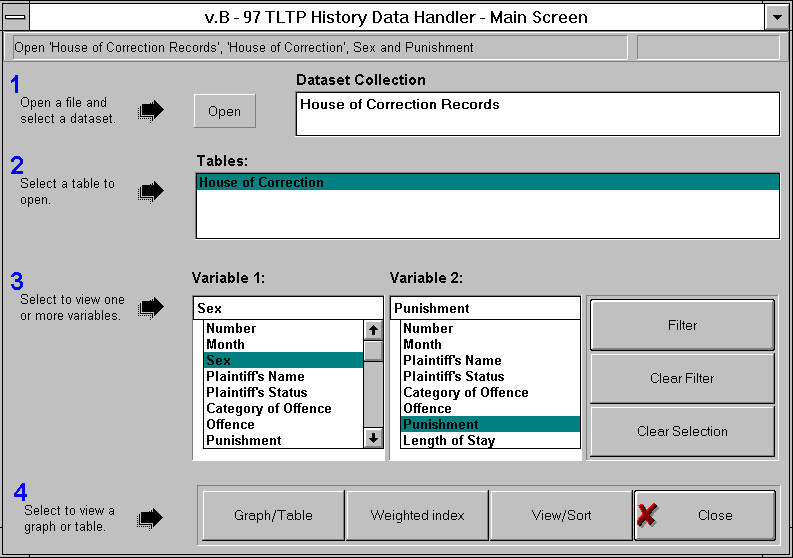Choose Length of Stay in Variable 2
793x558 pixels.
(x=448, y=440)
